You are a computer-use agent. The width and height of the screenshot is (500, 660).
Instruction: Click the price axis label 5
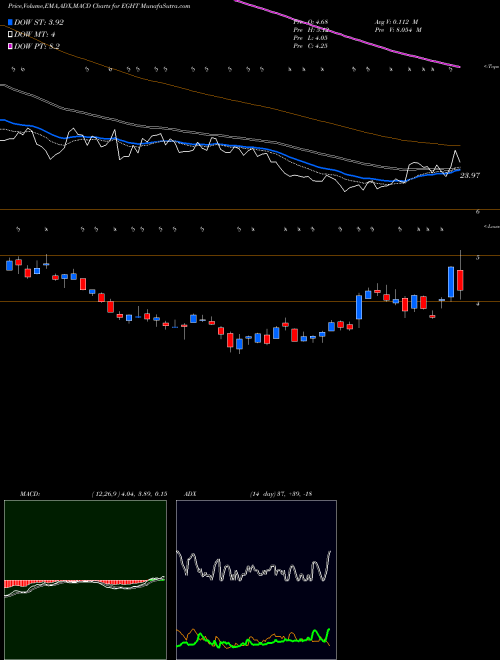478,258
